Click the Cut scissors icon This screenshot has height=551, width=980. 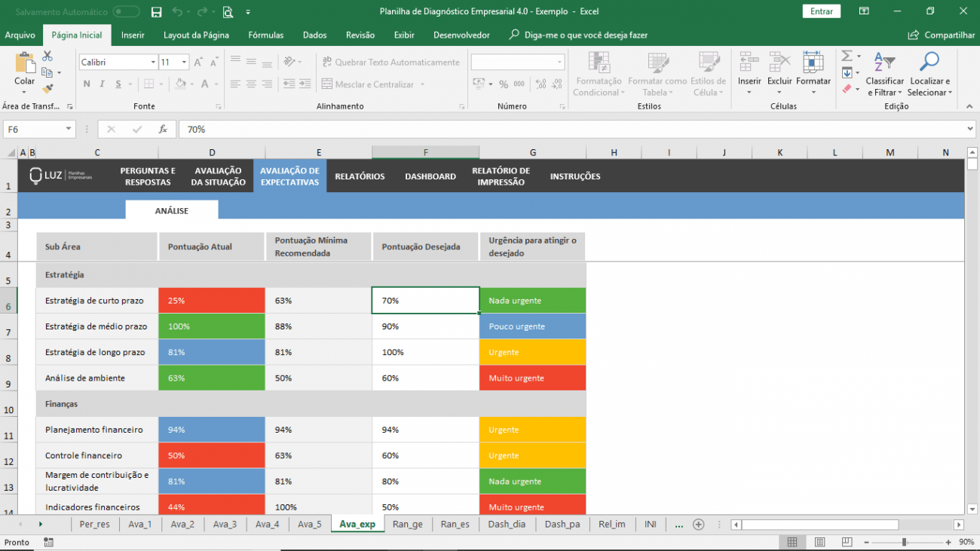pos(47,57)
